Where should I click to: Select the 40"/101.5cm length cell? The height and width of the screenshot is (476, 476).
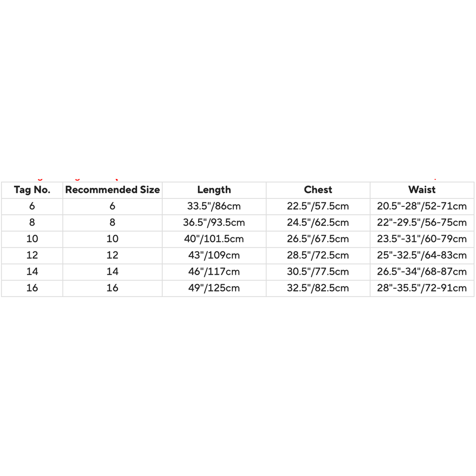(x=214, y=239)
